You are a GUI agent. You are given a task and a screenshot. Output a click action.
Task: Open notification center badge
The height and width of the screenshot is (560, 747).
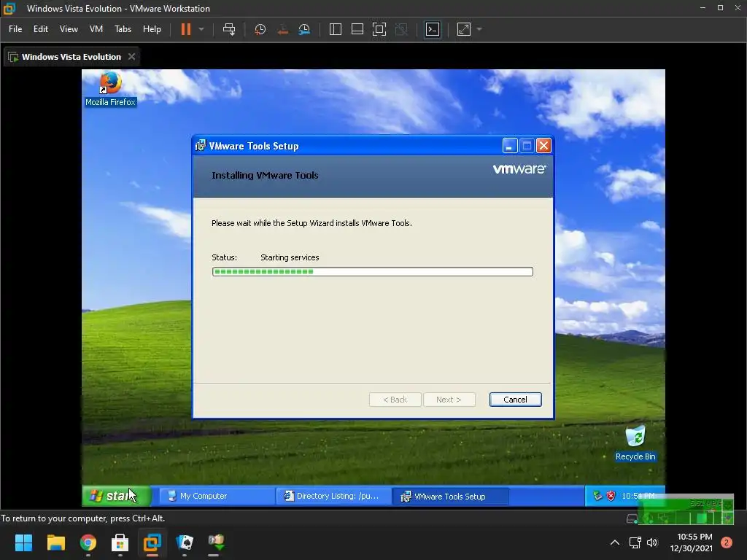pyautogui.click(x=727, y=542)
